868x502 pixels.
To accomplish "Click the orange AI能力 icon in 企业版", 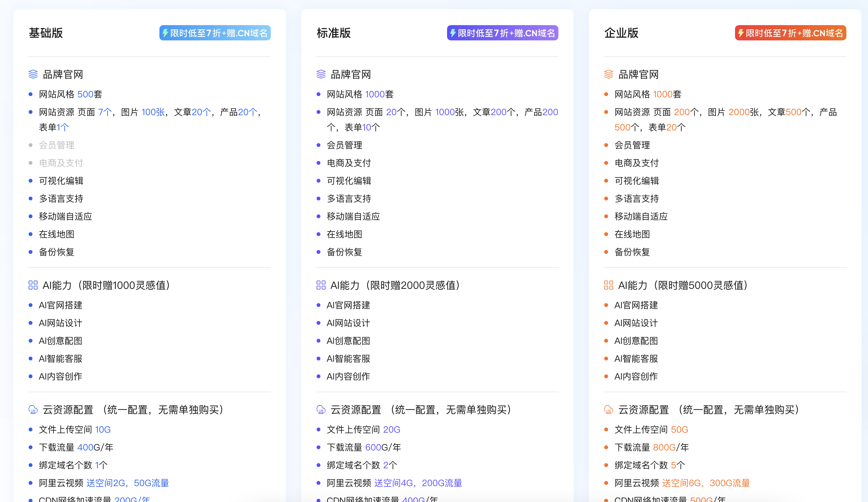I will [608, 285].
